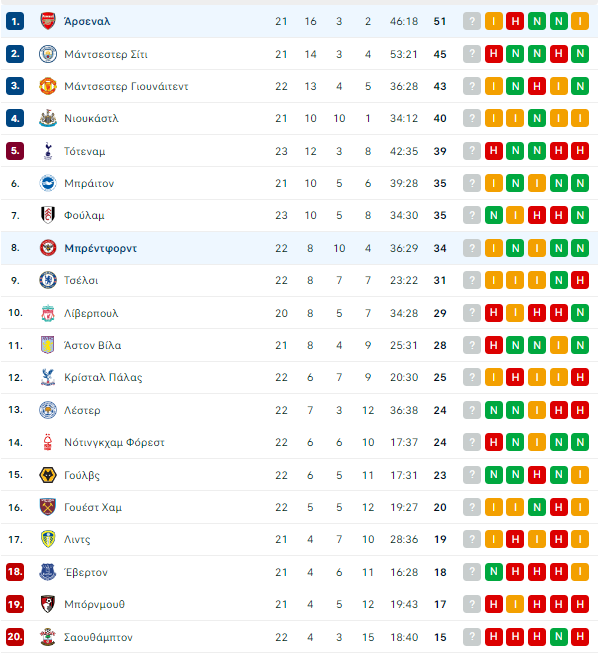This screenshot has width=601, height=653.
Task: Click the blue position 1 badge
Action: pyautogui.click(x=15, y=21)
